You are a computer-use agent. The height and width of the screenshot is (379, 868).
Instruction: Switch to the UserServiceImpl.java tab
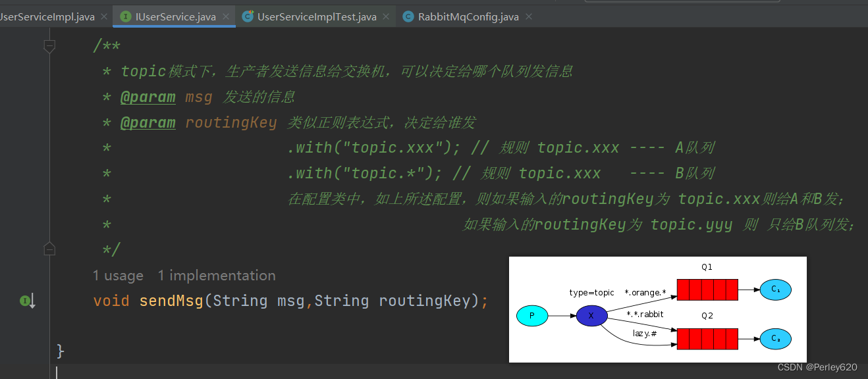[46, 16]
